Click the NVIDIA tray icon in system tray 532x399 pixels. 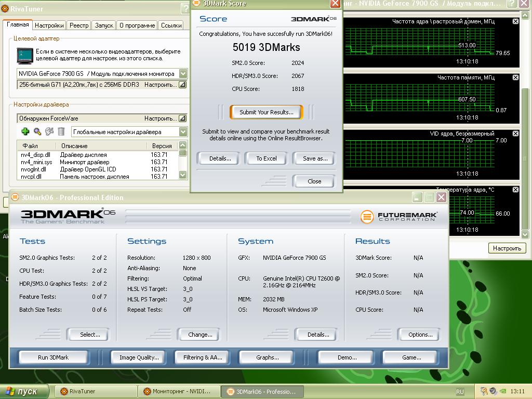pos(503,391)
